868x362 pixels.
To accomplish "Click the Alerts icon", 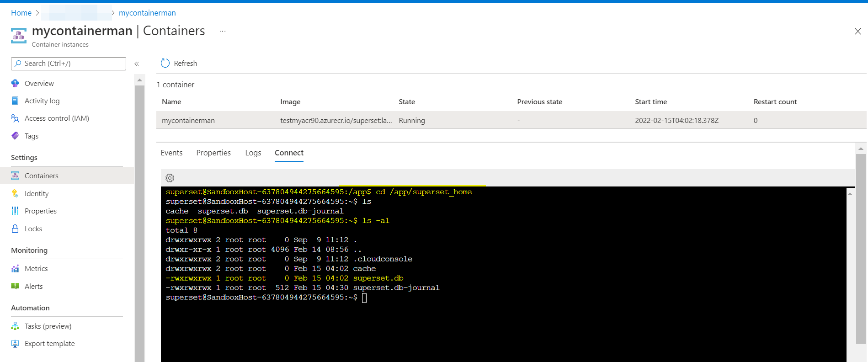I will tap(15, 286).
